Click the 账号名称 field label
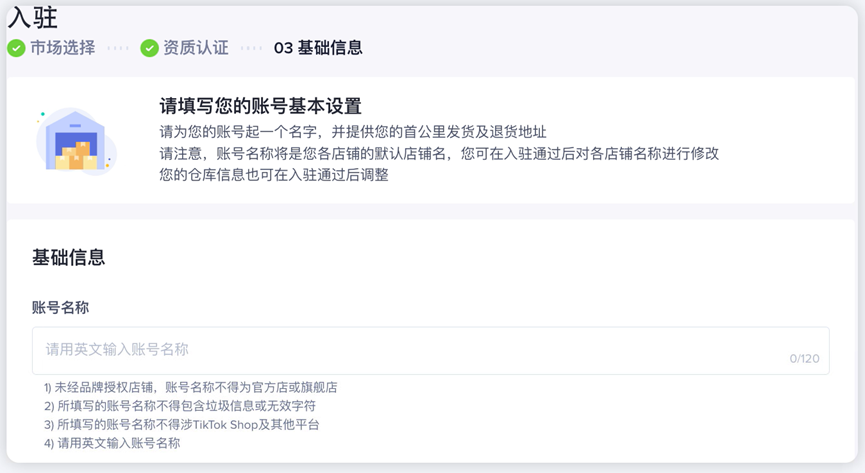 tap(60, 307)
